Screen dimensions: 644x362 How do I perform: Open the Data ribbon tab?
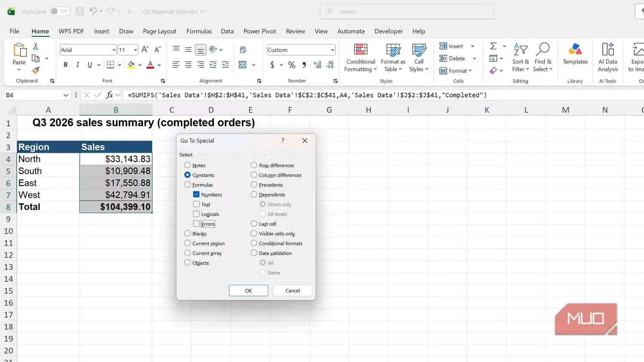(227, 31)
